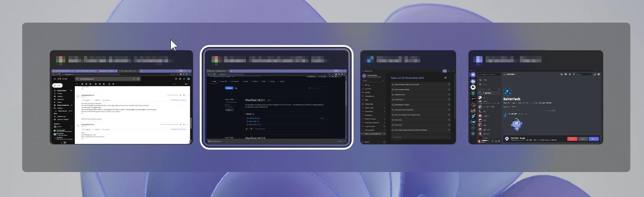Image resolution: width=644 pixels, height=197 pixels.
Task: Select the Tags tab next to Releases
Action: tap(236, 88)
